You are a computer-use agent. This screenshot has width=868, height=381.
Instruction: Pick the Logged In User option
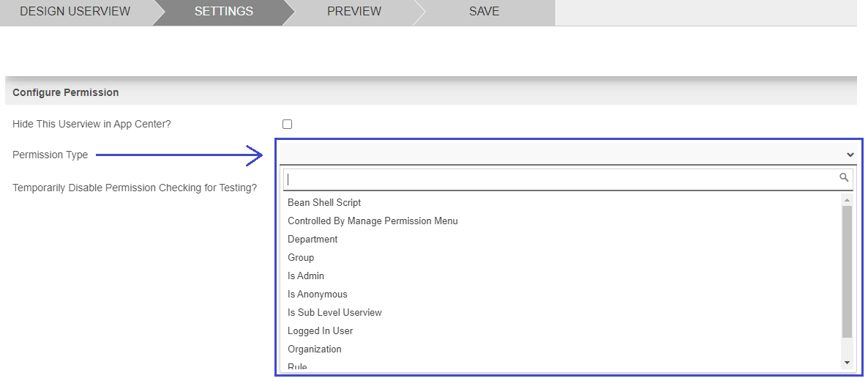[x=320, y=331]
